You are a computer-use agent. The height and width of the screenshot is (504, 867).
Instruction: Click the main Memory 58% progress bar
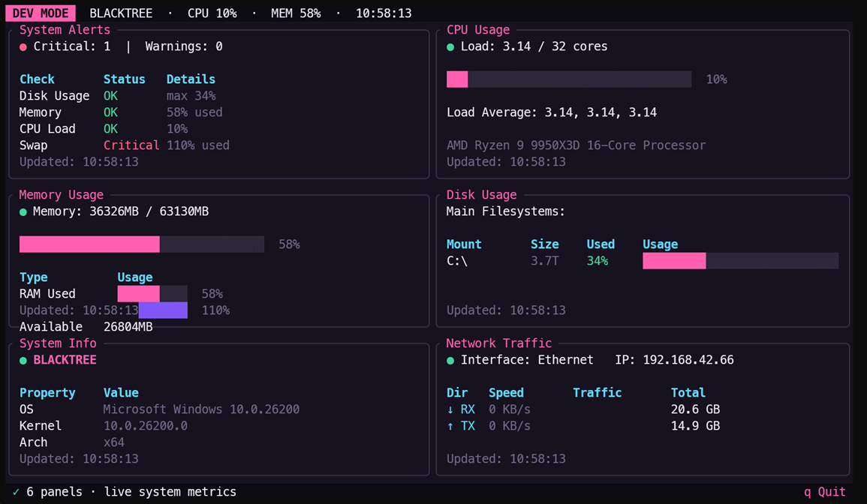(x=142, y=244)
